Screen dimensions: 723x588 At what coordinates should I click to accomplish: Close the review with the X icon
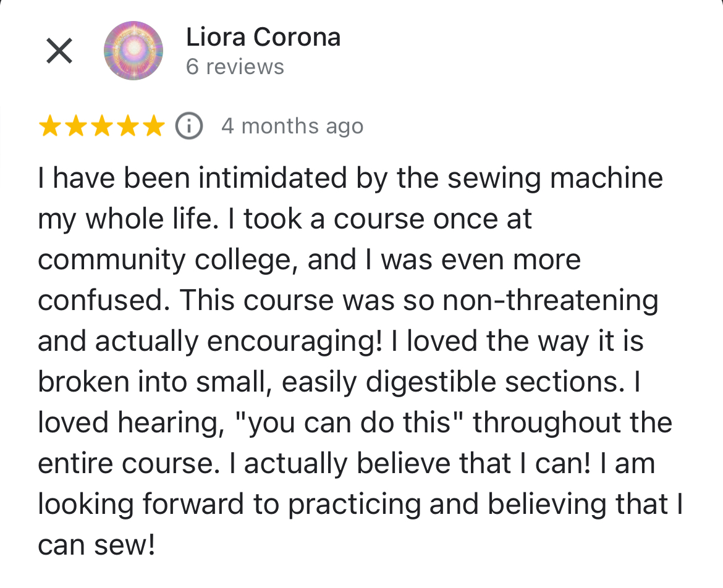(x=59, y=51)
